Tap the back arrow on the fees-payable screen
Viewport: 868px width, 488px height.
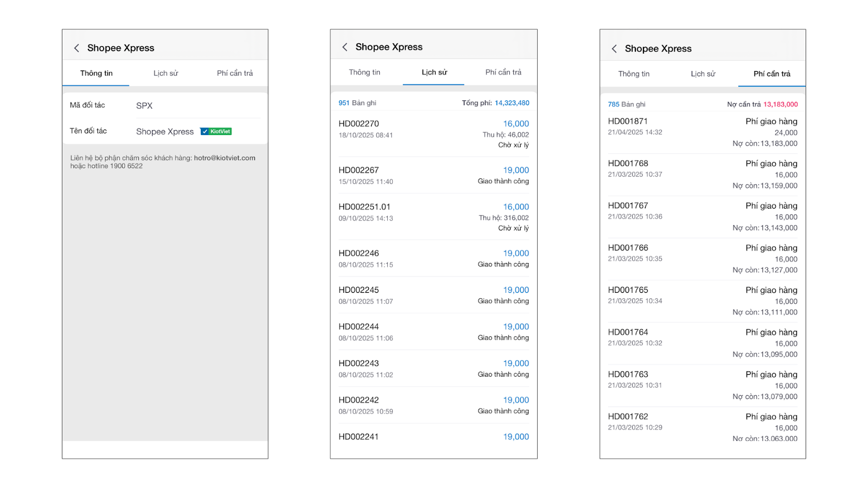(x=614, y=49)
